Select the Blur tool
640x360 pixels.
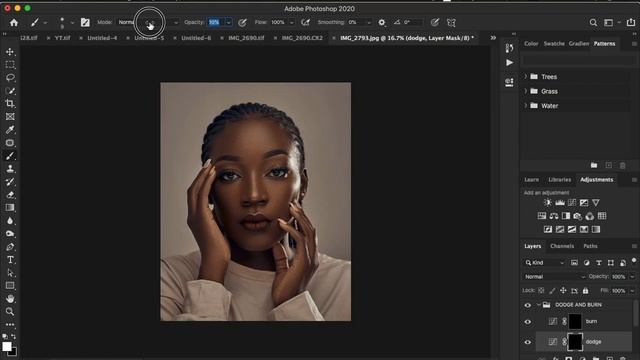tap(10, 221)
